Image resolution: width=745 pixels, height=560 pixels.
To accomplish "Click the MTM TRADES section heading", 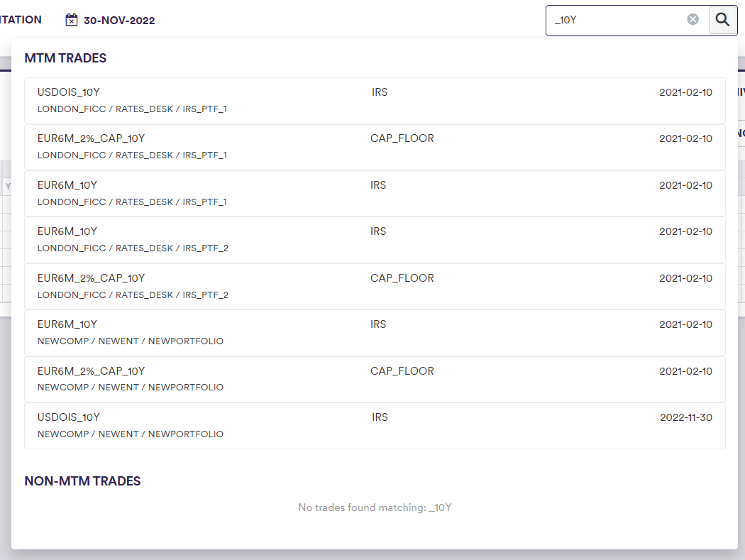I will click(65, 58).
